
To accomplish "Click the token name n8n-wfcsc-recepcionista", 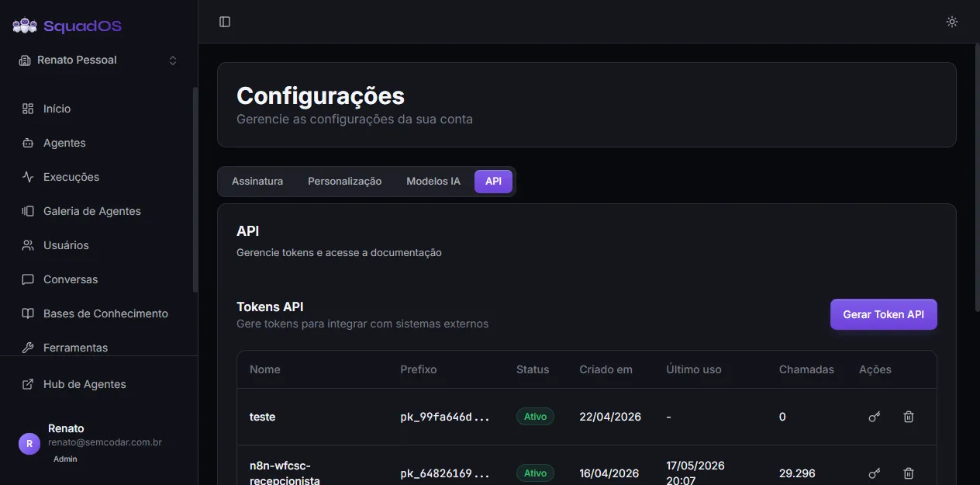I will click(285, 473).
